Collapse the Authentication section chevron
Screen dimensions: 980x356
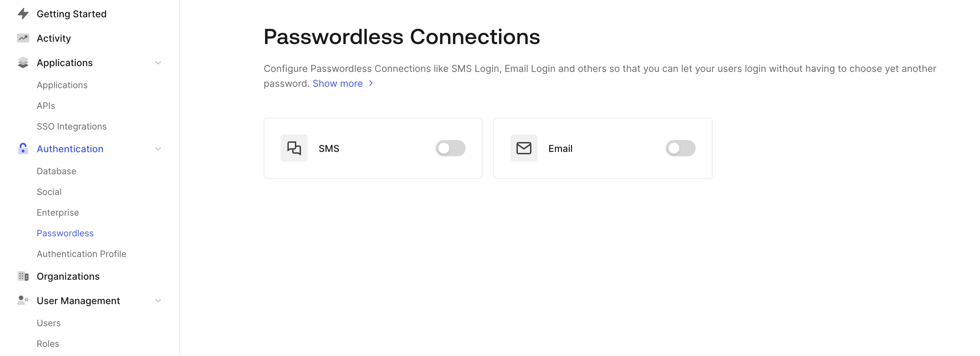tap(158, 149)
